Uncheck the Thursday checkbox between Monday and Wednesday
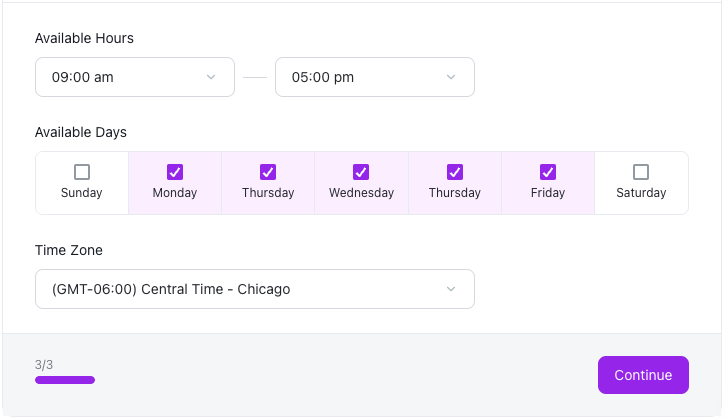The width and height of the screenshot is (725, 418). (x=268, y=172)
